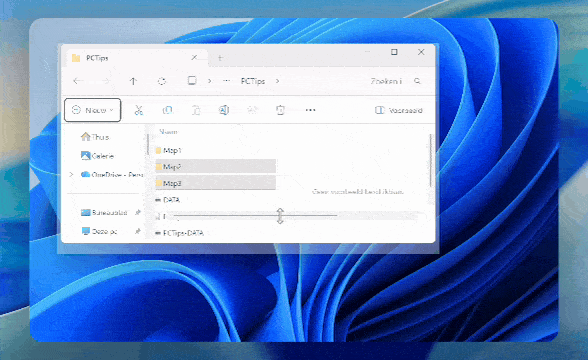Click the monitor icon in address bar
The height and width of the screenshot is (360, 588).
(x=192, y=81)
